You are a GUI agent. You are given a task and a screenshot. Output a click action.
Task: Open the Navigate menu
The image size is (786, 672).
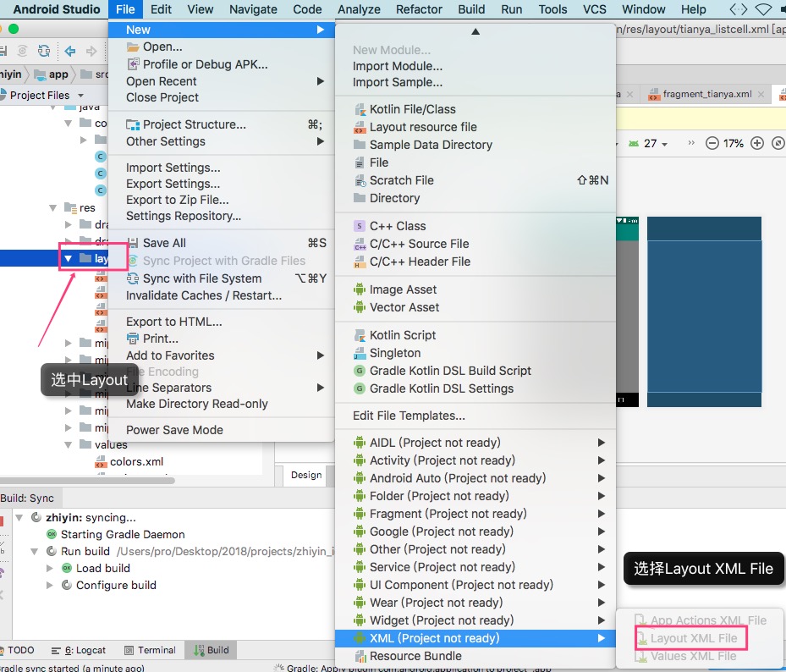253,9
